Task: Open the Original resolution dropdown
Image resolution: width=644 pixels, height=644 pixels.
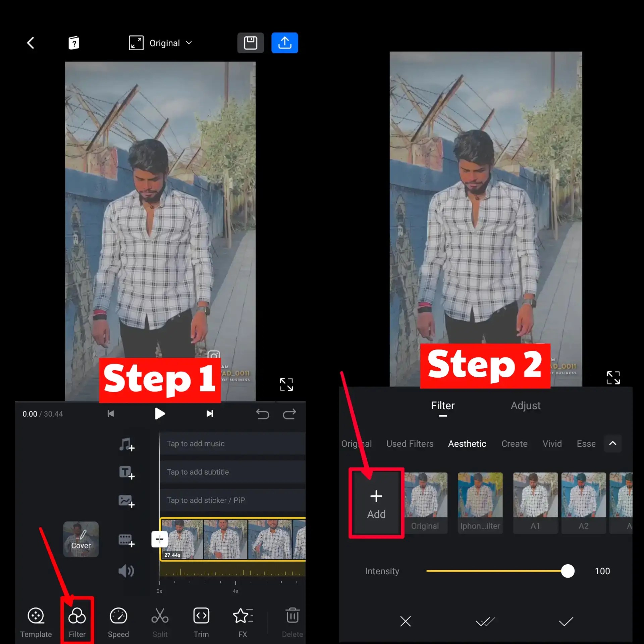Action: pyautogui.click(x=164, y=43)
